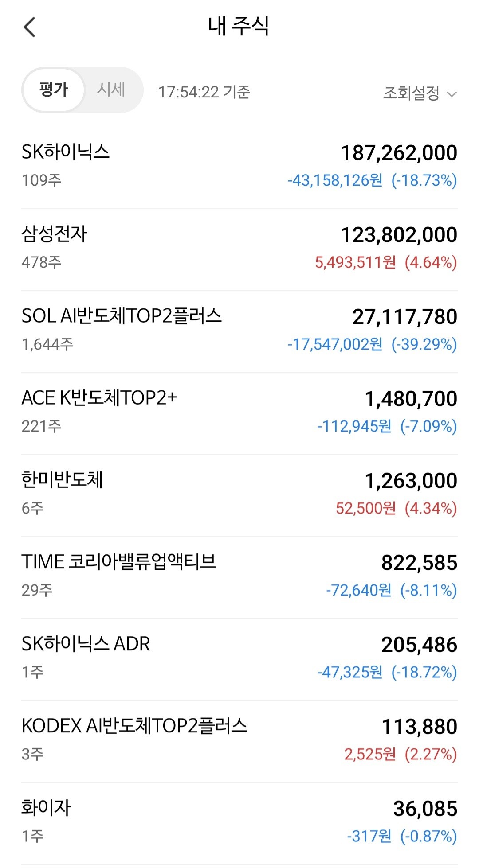Select TIME 코리아밸류업액티브 holding
The width and height of the screenshot is (479, 868).
pyautogui.click(x=239, y=577)
